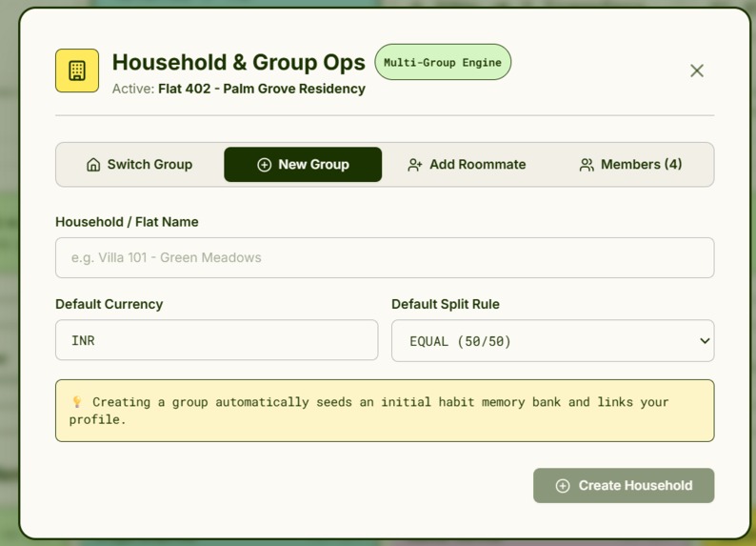756x546 pixels.
Task: Click the habit memory bank tip text
Action: pyautogui.click(x=368, y=411)
